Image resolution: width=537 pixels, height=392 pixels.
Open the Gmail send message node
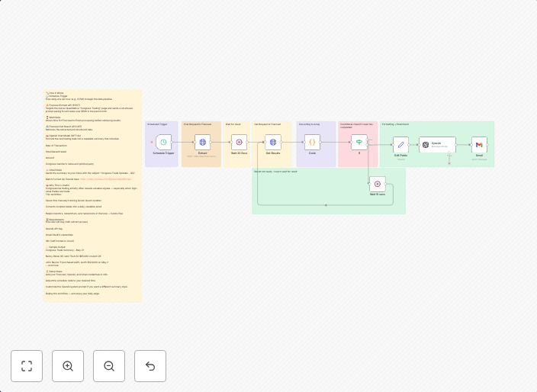[x=479, y=145]
